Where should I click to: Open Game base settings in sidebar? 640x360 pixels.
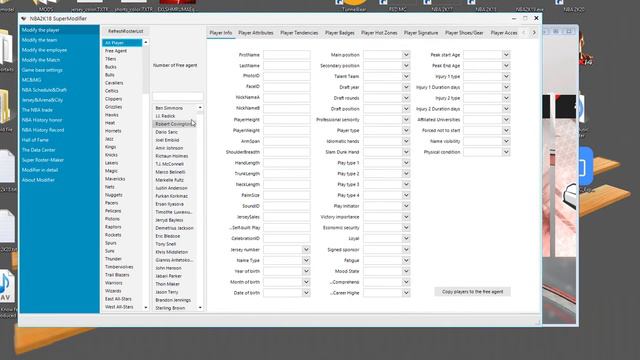(42, 70)
